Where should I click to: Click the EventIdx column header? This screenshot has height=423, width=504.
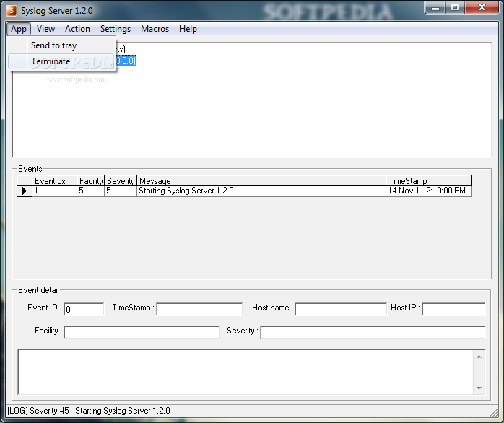[x=54, y=180]
